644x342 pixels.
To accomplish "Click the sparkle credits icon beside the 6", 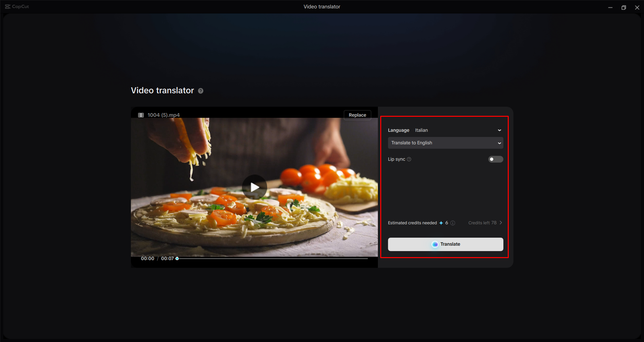I will 441,223.
